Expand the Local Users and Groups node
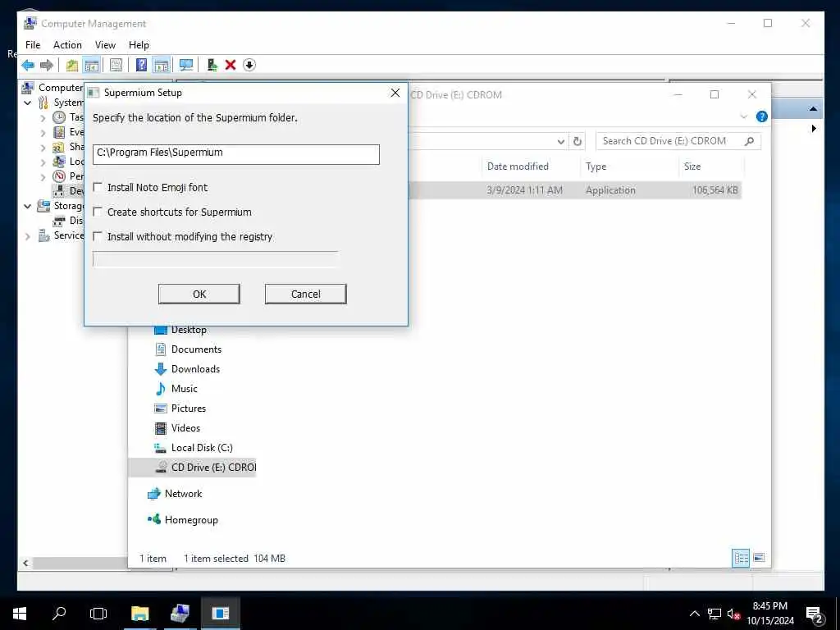The image size is (840, 630). 43,162
